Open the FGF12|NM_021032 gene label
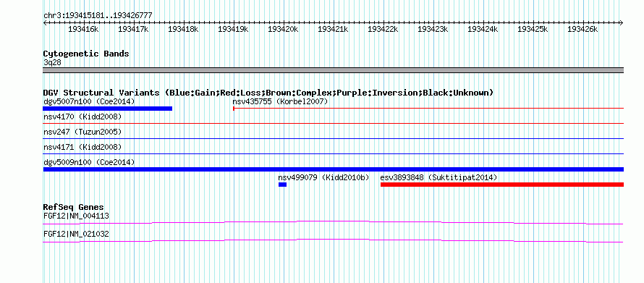Image resolution: width=644 pixels, height=283 pixels. [x=77, y=234]
